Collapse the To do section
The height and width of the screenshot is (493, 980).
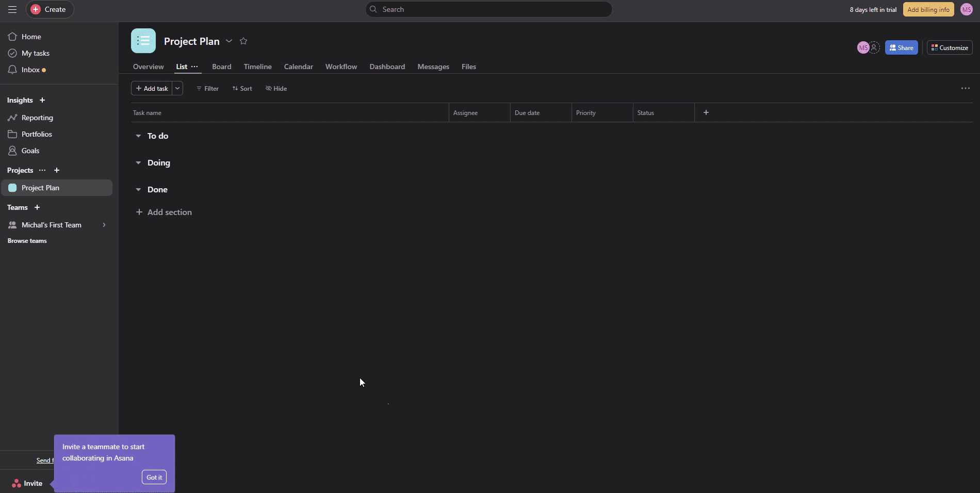[x=138, y=136]
